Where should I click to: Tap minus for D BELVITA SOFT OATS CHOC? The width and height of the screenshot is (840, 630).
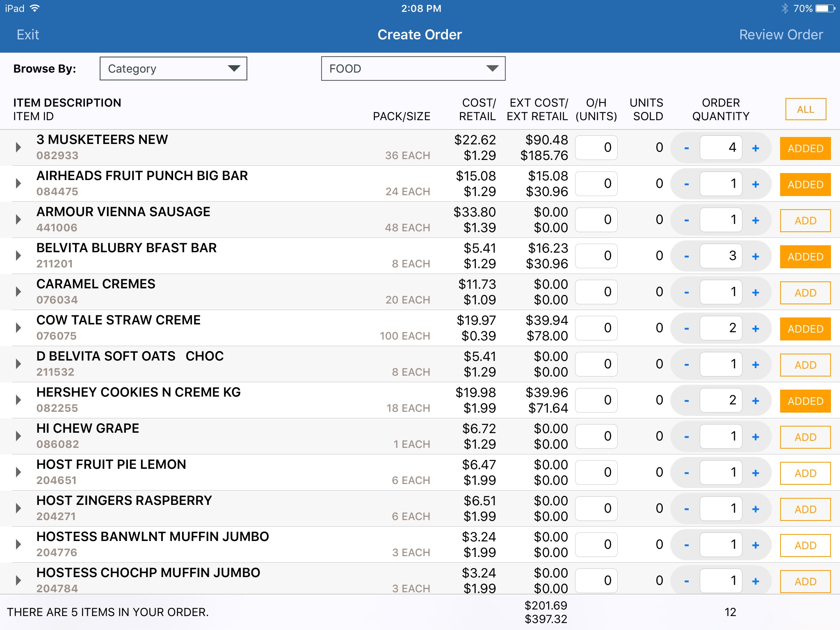(x=686, y=365)
